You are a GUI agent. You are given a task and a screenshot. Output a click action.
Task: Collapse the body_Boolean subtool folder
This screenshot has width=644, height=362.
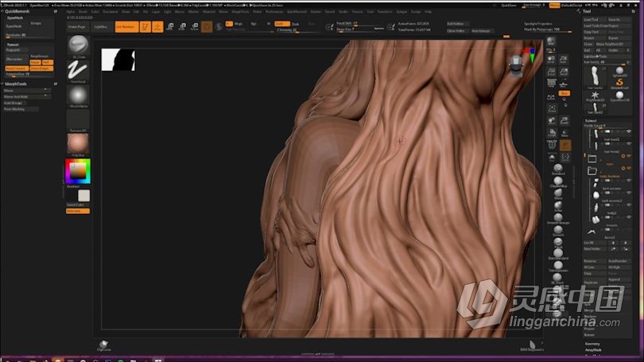click(592, 171)
